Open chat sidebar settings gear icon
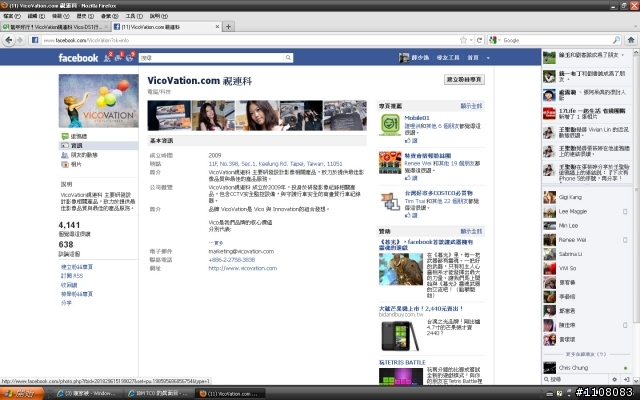640x400 pixels. point(614,379)
